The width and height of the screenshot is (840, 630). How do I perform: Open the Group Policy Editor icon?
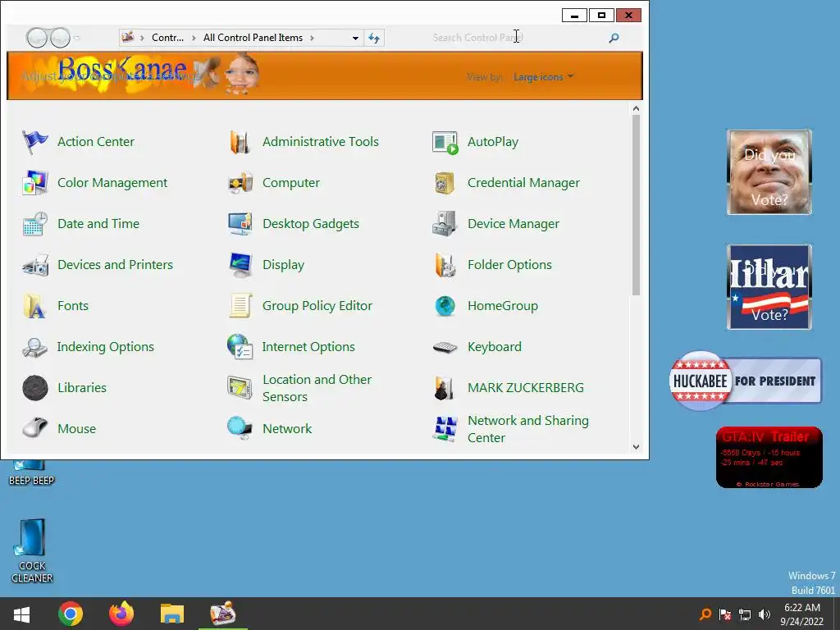click(240, 306)
